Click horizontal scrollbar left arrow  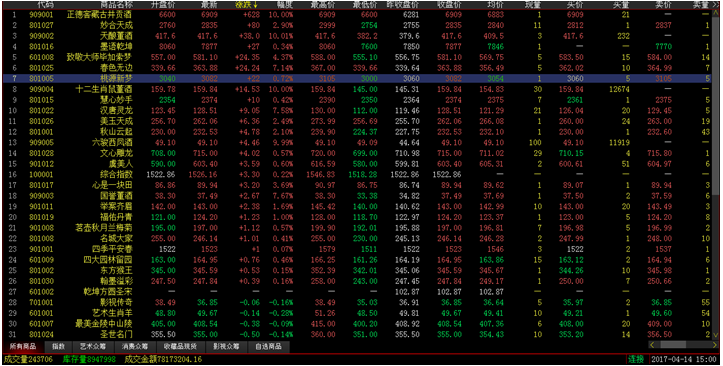pos(652,345)
